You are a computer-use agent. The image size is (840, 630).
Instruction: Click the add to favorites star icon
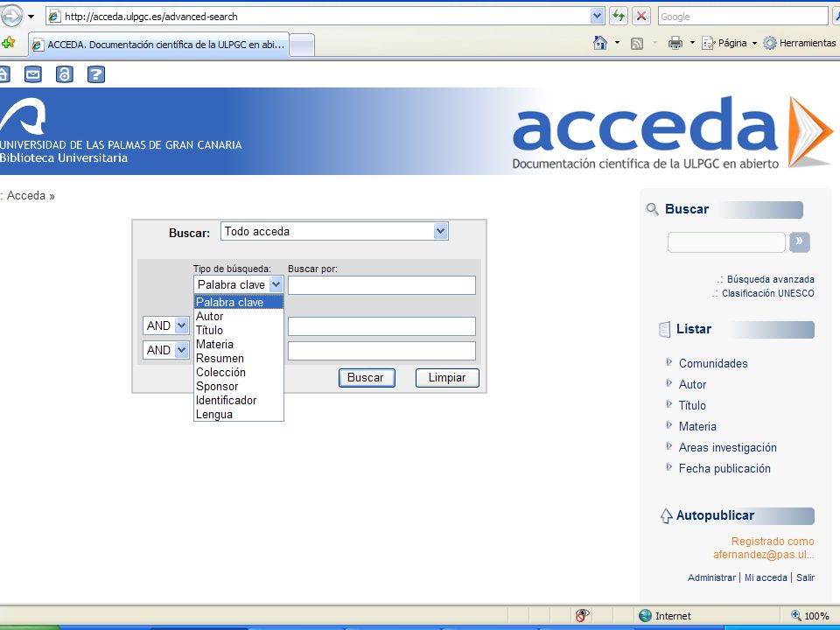9,43
